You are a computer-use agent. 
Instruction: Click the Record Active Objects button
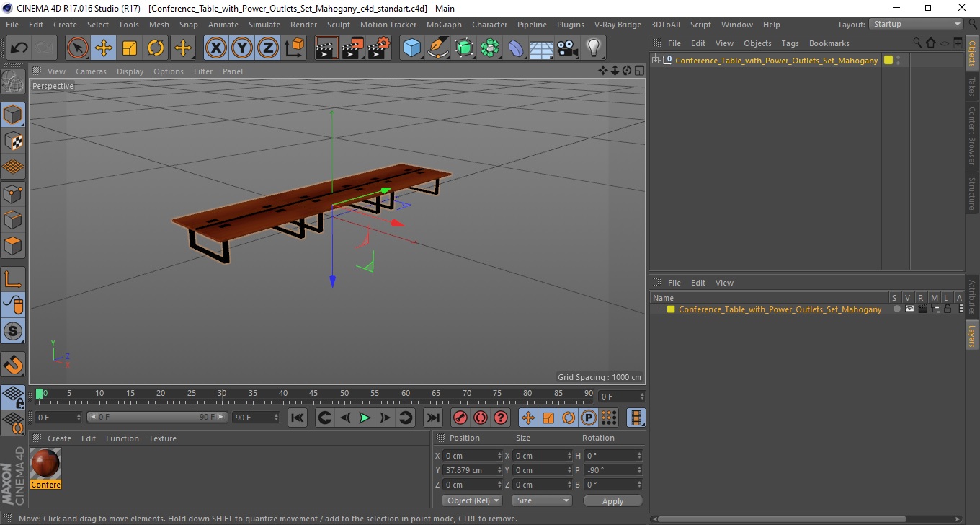[460, 418]
